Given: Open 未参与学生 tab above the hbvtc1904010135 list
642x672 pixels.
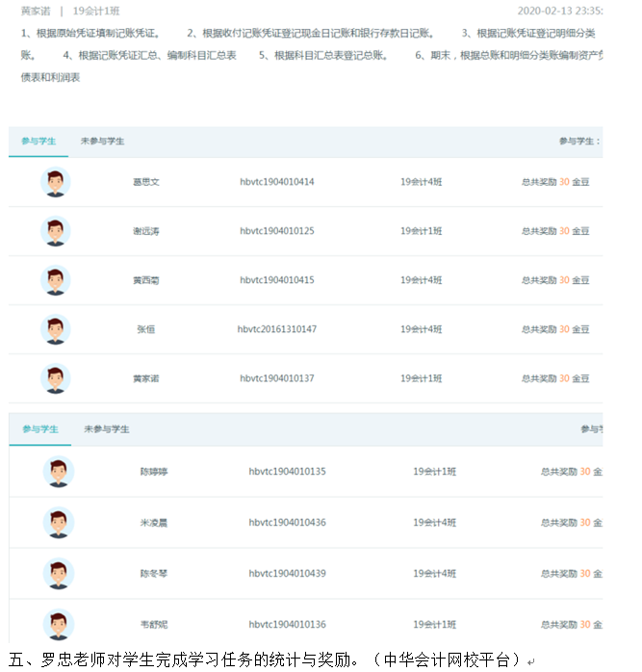Looking at the screenshot, I should [106, 429].
